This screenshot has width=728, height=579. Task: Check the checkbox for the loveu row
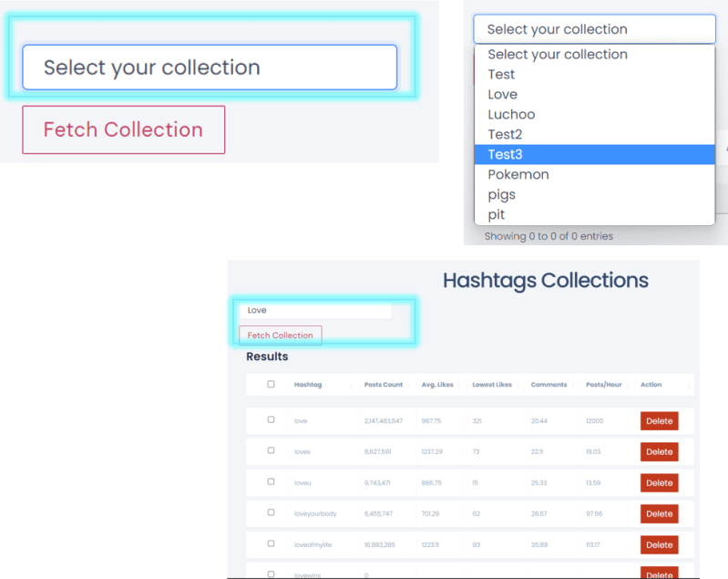pos(271,481)
